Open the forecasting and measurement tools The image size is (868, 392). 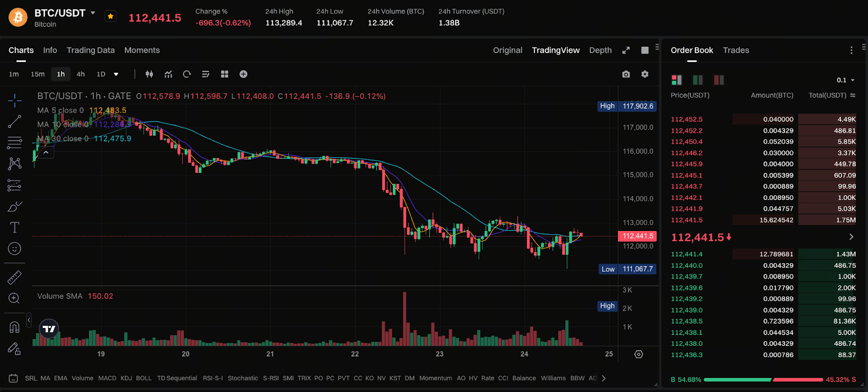pyautogui.click(x=15, y=185)
